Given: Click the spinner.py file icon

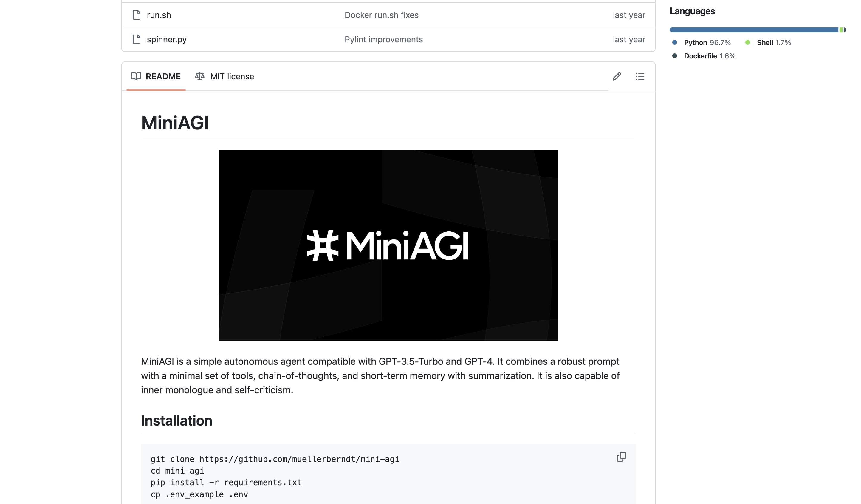Looking at the screenshot, I should [x=136, y=39].
